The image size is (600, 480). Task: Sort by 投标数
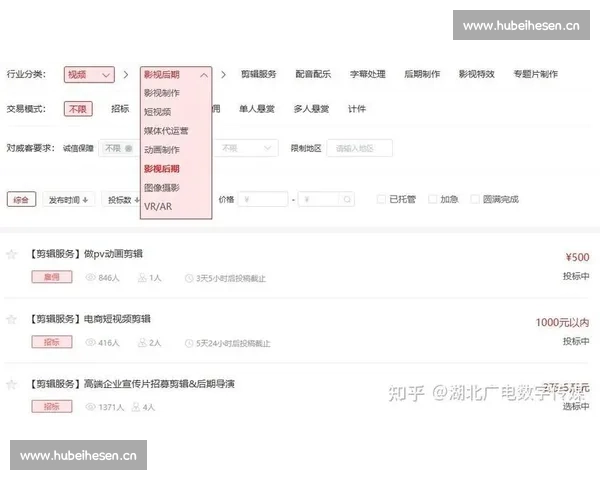tap(121, 199)
